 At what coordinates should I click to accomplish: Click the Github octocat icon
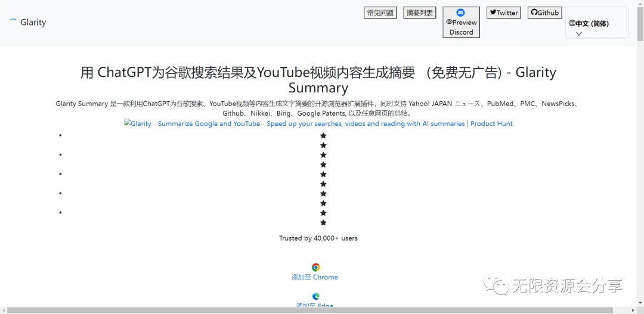pyautogui.click(x=534, y=13)
